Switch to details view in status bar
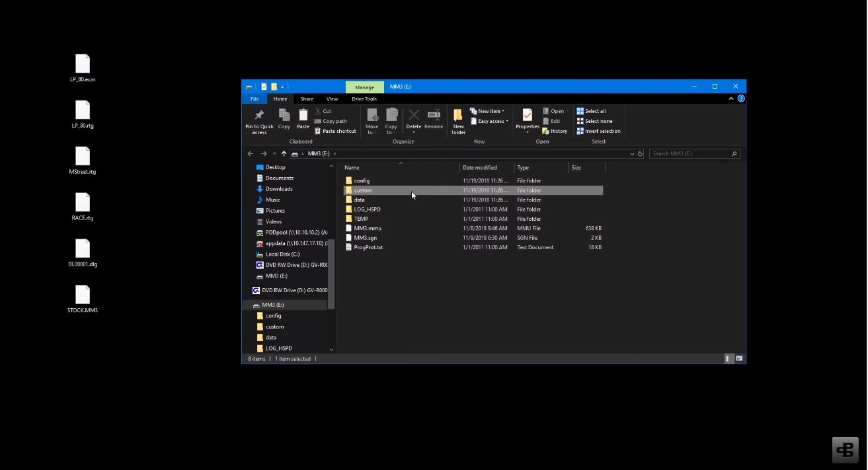Viewport: 868px width, 470px height. click(729, 358)
